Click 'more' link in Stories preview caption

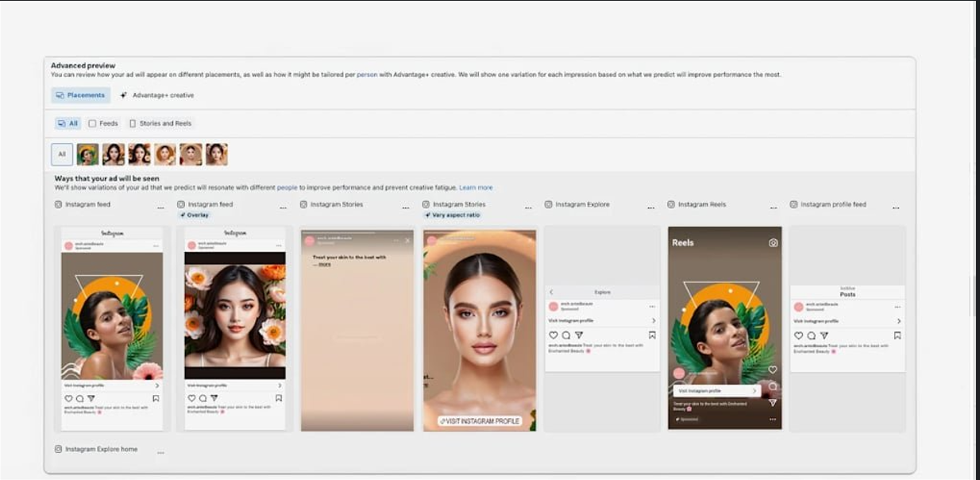pos(324,264)
